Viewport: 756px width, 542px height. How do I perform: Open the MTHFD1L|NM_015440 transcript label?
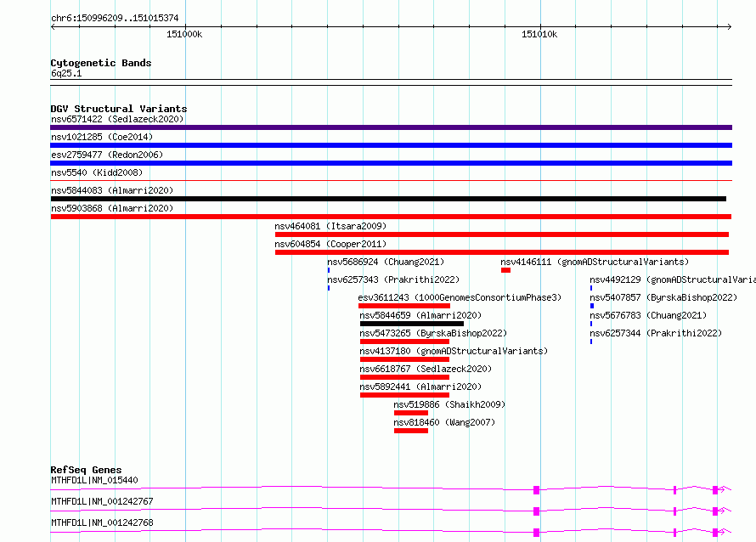coord(94,480)
